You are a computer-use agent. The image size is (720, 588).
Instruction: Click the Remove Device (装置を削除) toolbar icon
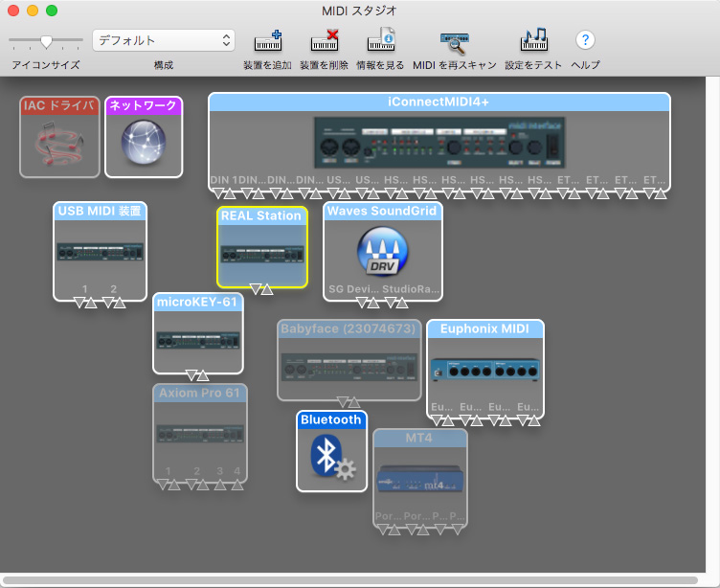click(325, 40)
